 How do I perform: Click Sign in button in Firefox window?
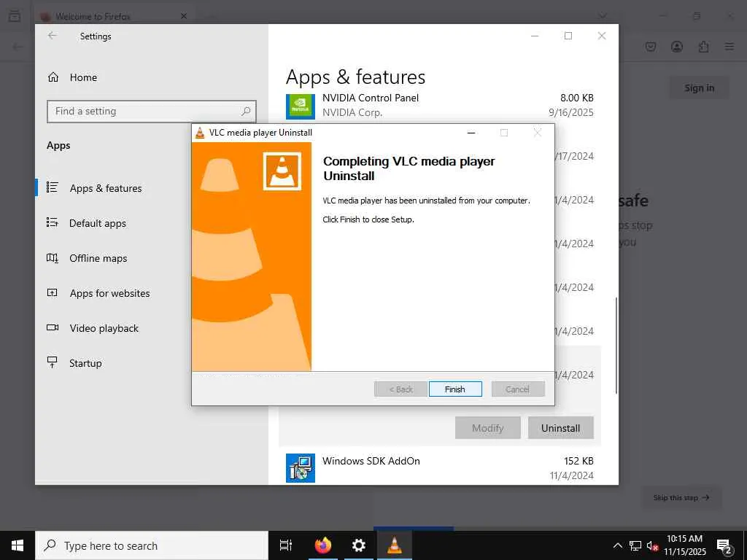700,87
